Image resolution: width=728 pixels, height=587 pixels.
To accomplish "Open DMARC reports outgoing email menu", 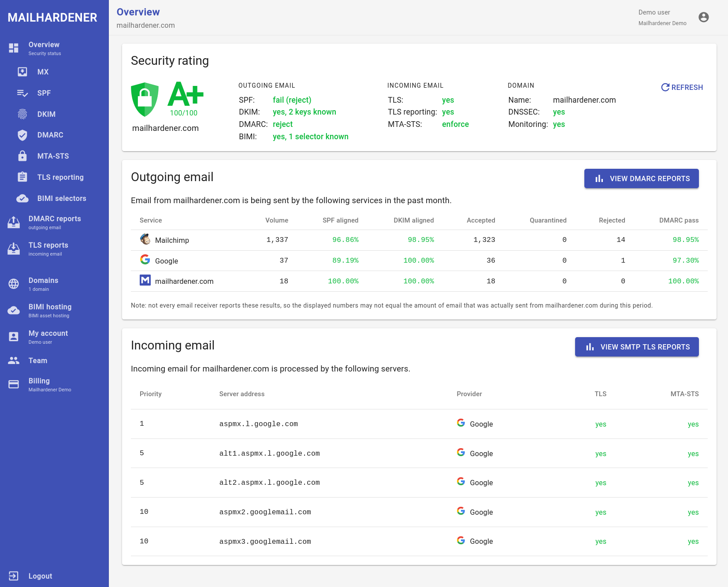I will click(54, 222).
